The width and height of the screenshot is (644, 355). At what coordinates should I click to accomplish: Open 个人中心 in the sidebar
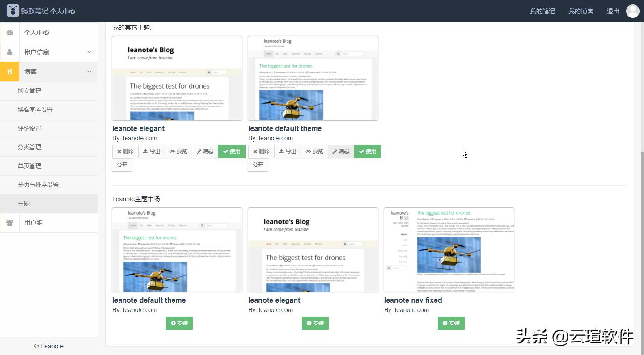pos(49,33)
